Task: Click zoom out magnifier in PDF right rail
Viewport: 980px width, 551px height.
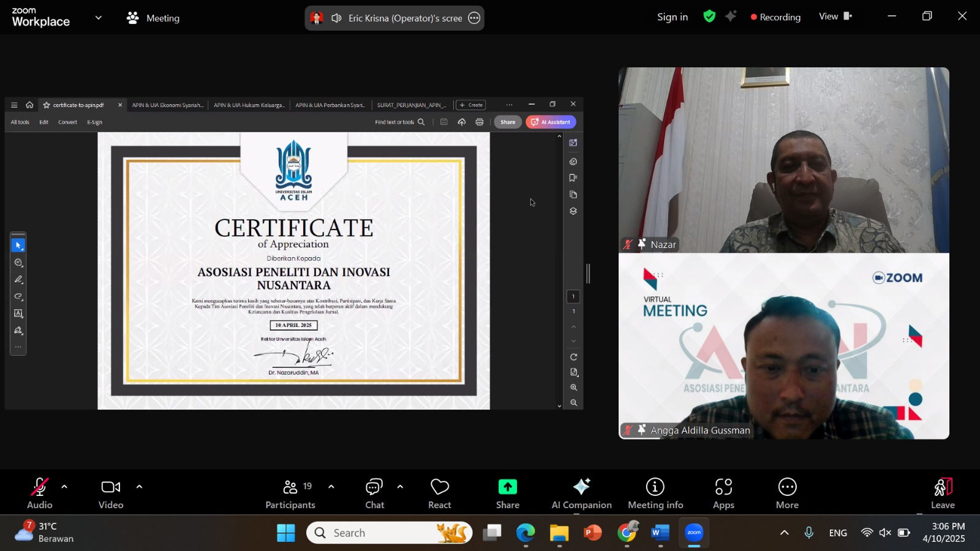Action: [x=574, y=403]
